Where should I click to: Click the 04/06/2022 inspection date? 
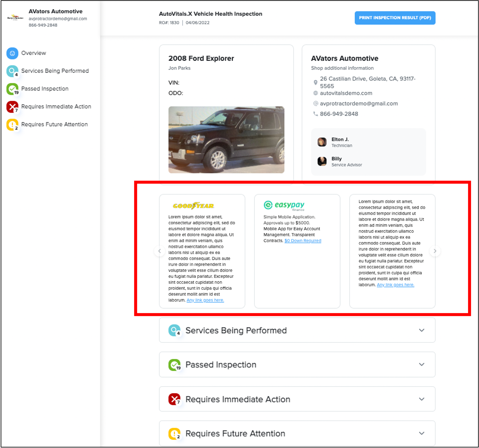coord(198,23)
